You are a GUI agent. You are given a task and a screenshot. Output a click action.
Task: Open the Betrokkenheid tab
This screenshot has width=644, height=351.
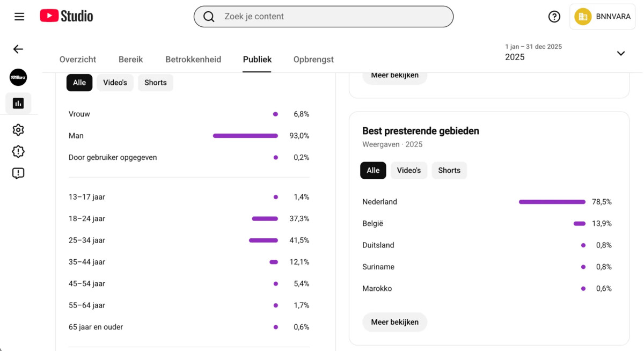click(193, 60)
